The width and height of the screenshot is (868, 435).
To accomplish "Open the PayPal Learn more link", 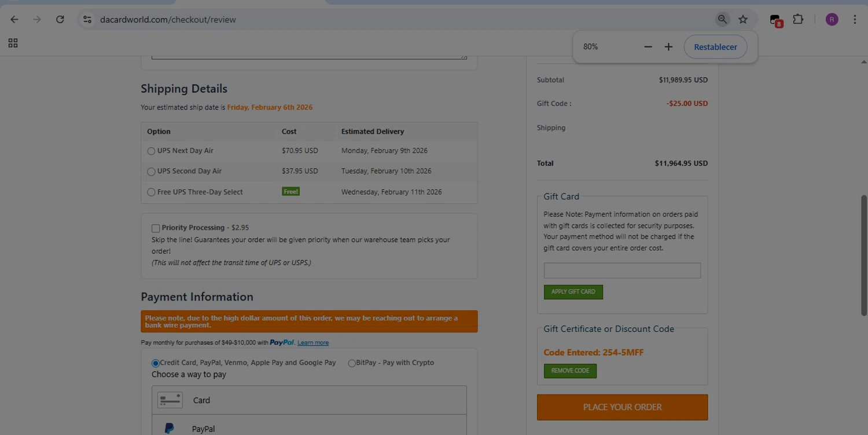I will coord(313,343).
